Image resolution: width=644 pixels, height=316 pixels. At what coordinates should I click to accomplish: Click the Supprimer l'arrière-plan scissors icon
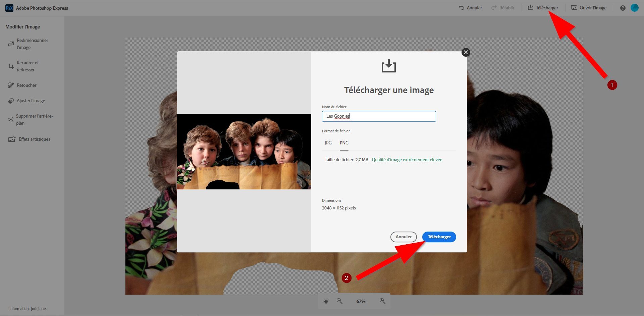point(11,120)
